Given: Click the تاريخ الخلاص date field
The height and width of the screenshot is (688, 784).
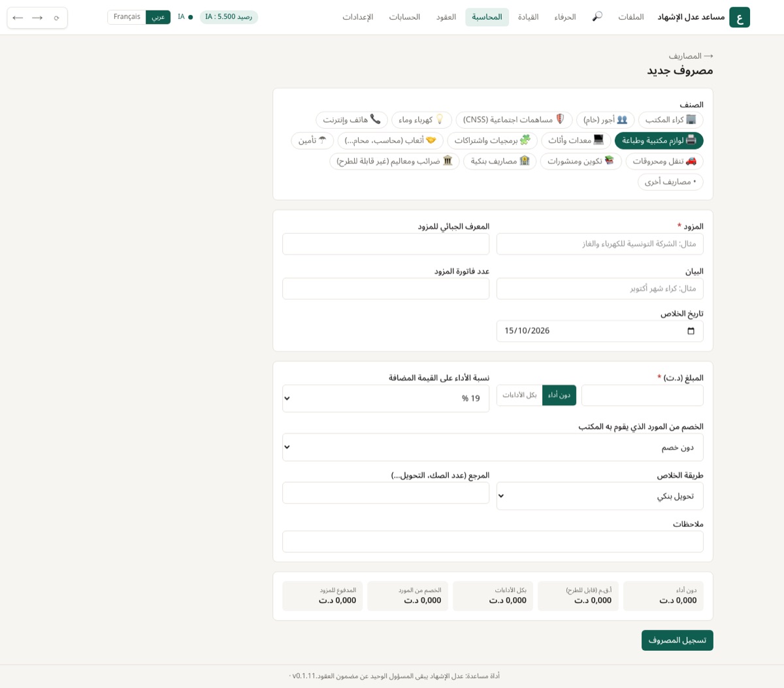Looking at the screenshot, I should tap(600, 331).
